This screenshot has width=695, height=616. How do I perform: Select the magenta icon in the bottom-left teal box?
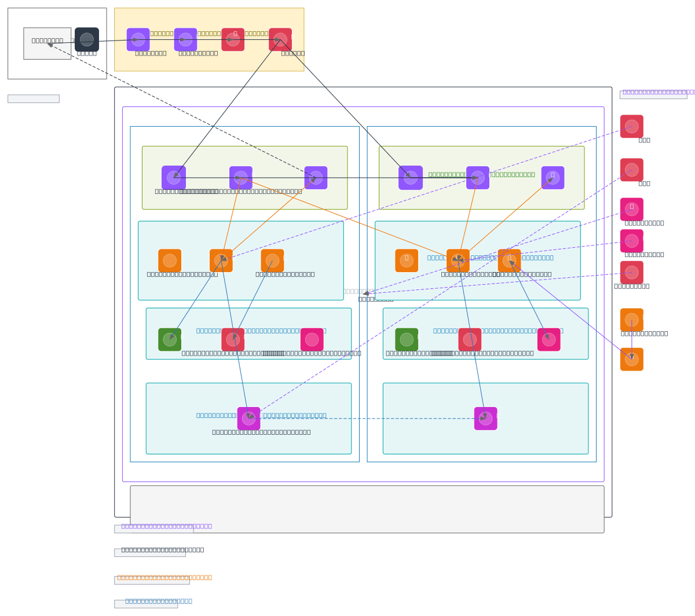(x=249, y=419)
